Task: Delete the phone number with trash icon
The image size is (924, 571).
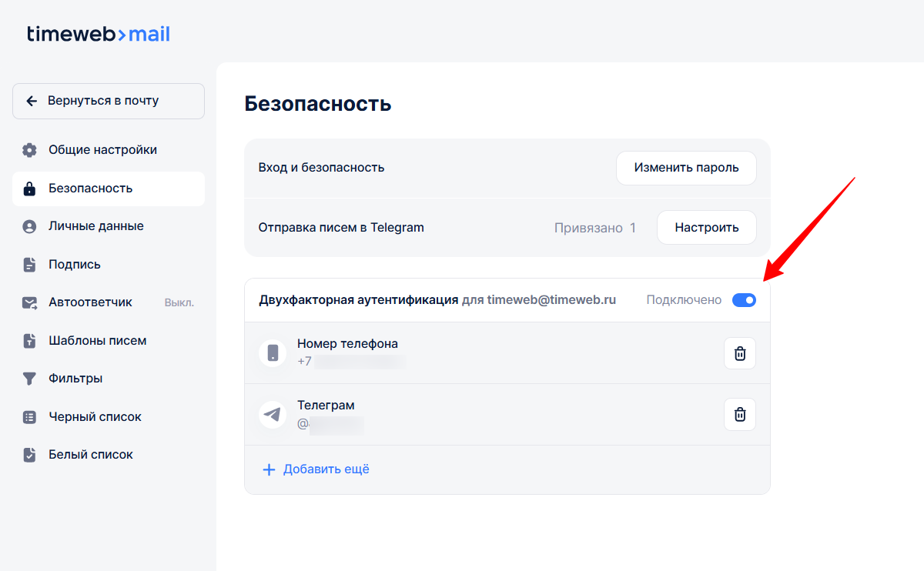Action: coord(739,353)
